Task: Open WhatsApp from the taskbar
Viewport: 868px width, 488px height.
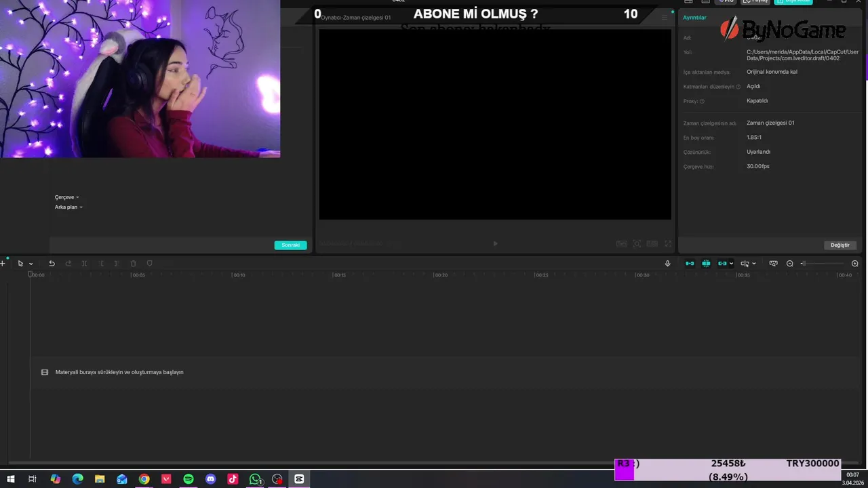Action: tap(255, 479)
